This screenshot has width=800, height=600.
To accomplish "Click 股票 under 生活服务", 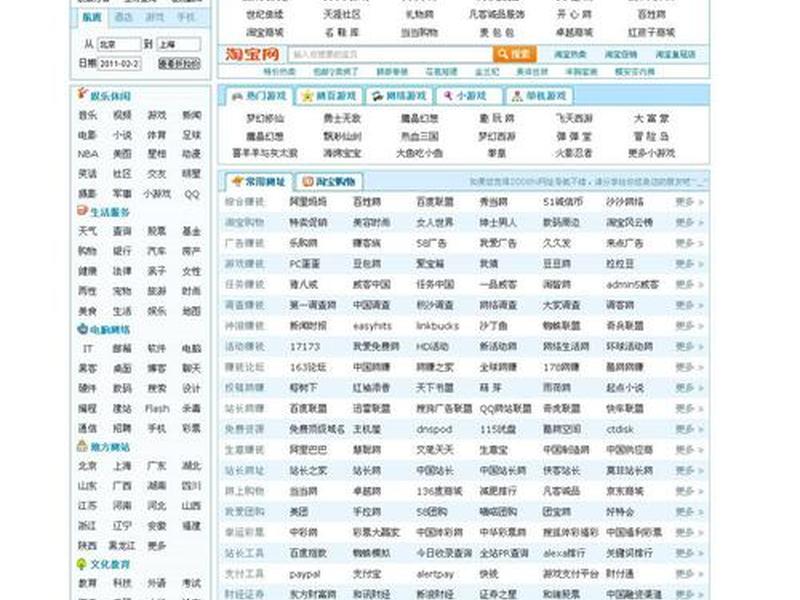I will (x=157, y=231).
